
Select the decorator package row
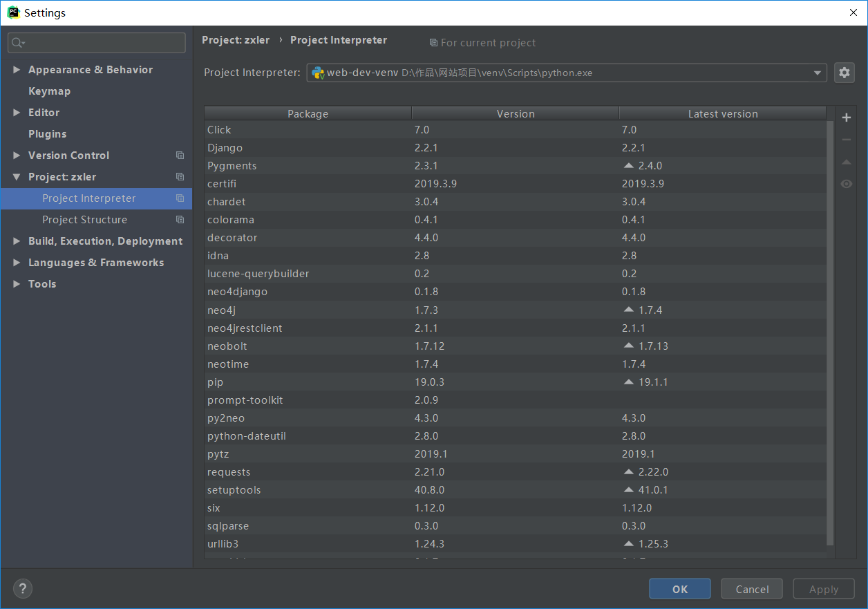516,238
